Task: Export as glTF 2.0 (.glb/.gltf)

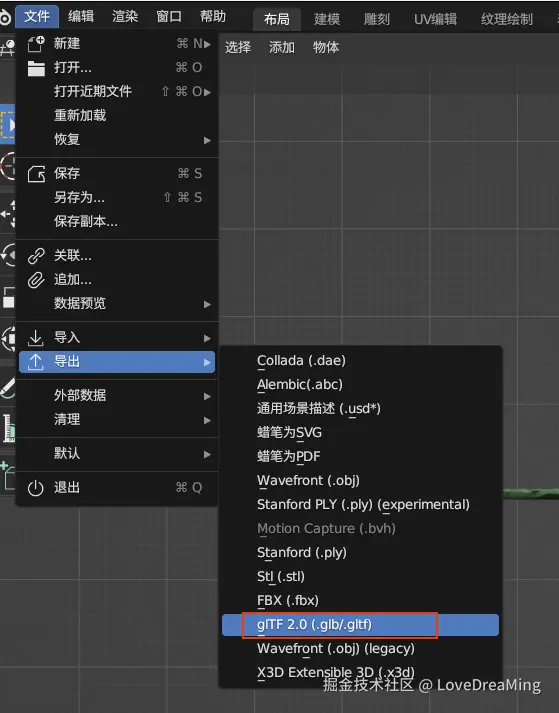Action: pyautogui.click(x=360, y=625)
